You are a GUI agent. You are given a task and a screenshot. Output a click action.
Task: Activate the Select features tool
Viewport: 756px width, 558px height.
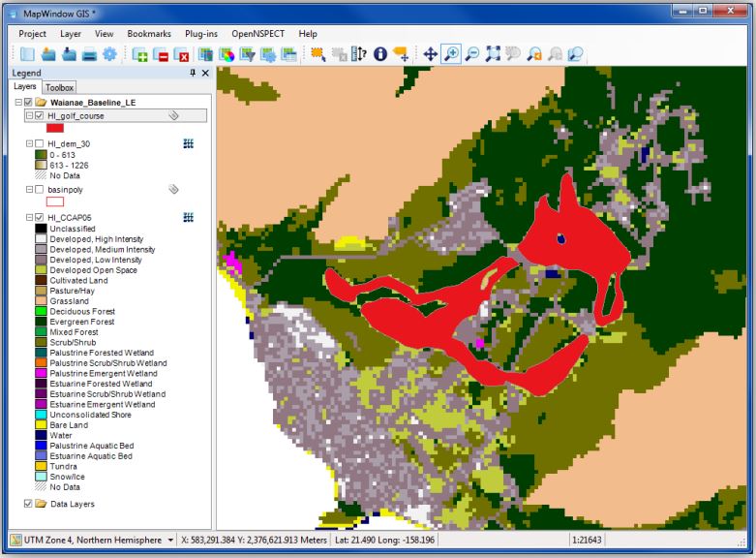318,54
